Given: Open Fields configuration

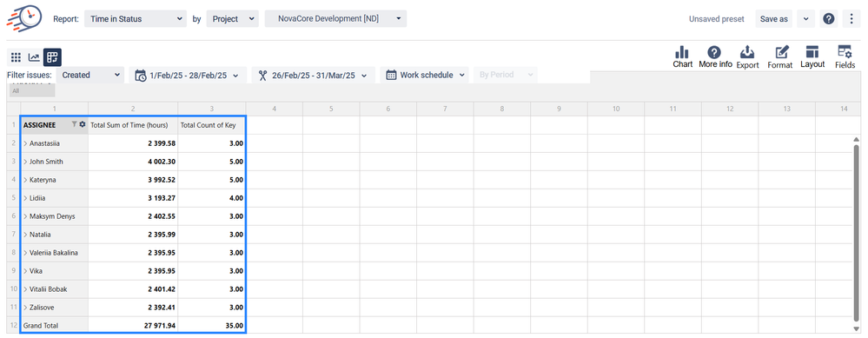Looking at the screenshot, I should pyautogui.click(x=845, y=57).
